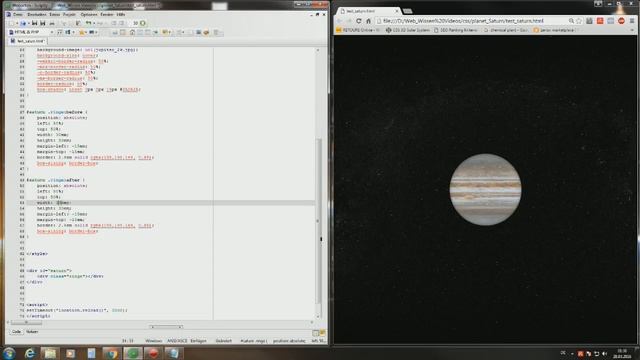Expand the undo history dropdown arrow

[94, 23]
